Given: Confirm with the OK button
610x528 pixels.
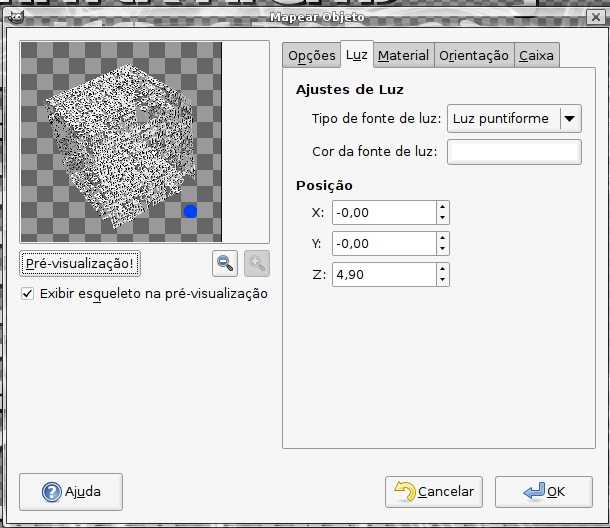Looking at the screenshot, I should point(544,492).
